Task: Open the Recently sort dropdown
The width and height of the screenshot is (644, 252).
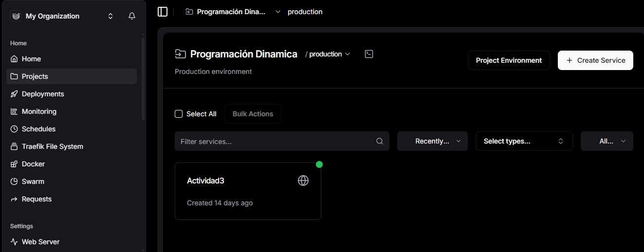Action: 432,141
